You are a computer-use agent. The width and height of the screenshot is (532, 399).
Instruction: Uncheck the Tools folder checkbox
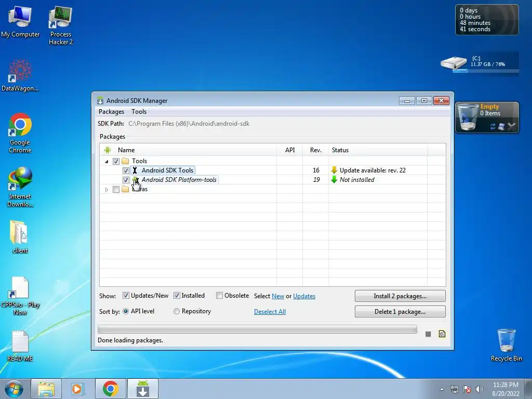tap(116, 161)
